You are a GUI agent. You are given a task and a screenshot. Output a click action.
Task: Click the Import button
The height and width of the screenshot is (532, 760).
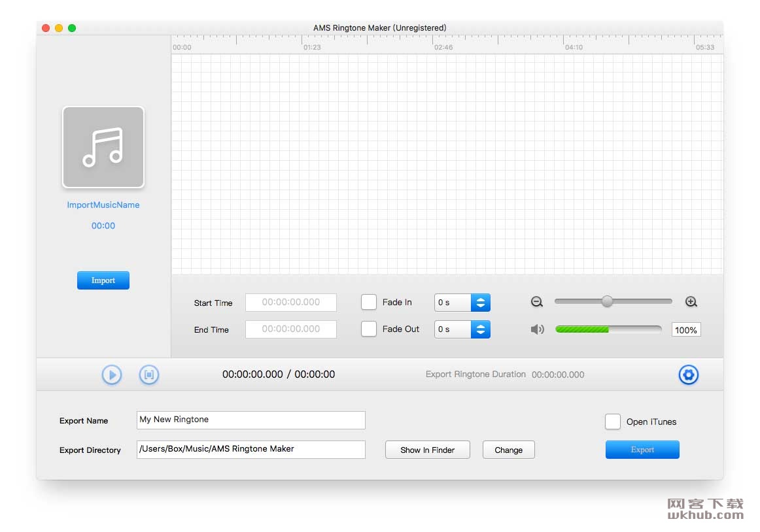(x=103, y=280)
